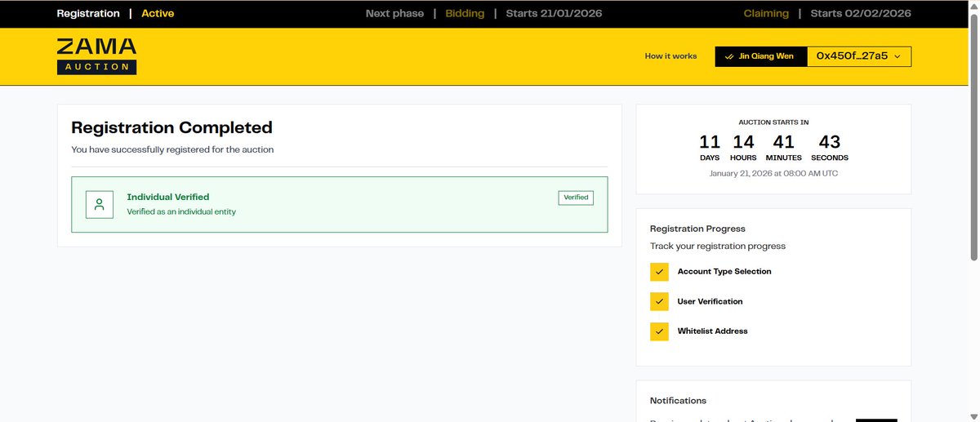Click the Account Type Selection checkmark box
The image size is (980, 422).
659,272
